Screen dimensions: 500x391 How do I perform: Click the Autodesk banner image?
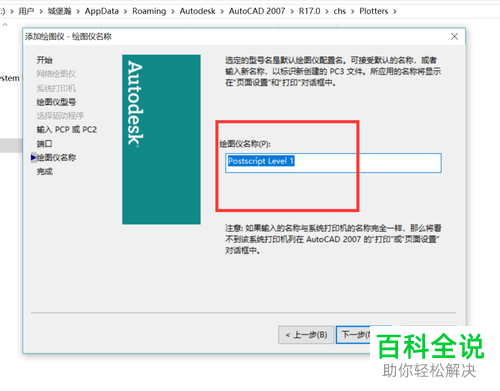(161, 139)
